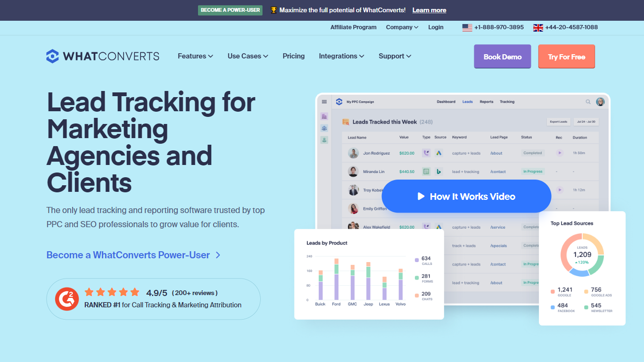
Task: Click the Login link
Action: (436, 27)
